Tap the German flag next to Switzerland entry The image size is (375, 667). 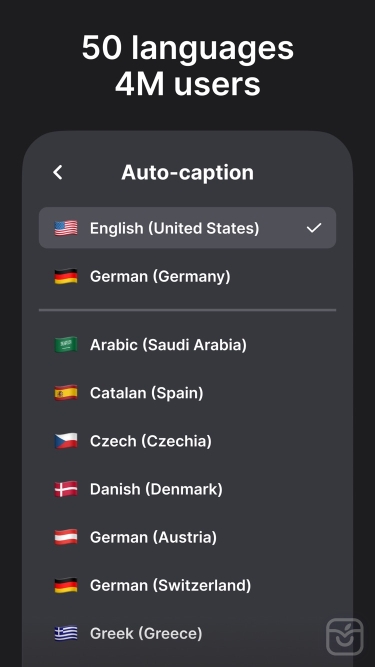(66, 585)
